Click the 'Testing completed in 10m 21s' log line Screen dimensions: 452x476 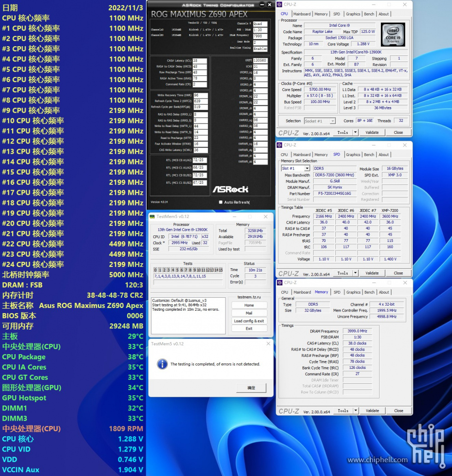[x=186, y=309]
